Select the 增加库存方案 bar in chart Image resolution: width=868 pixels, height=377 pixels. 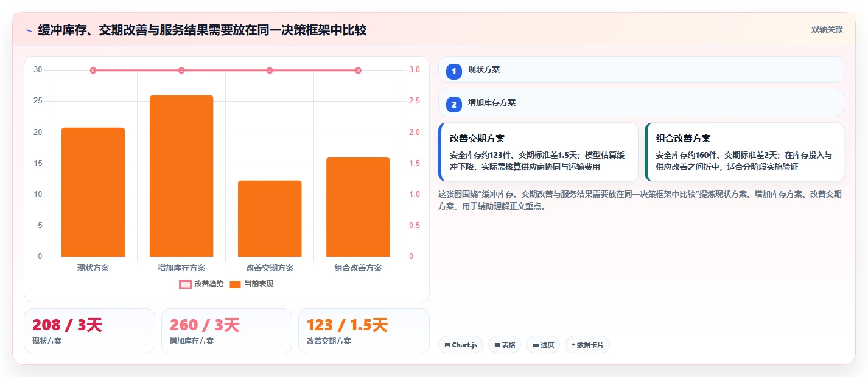181,176
